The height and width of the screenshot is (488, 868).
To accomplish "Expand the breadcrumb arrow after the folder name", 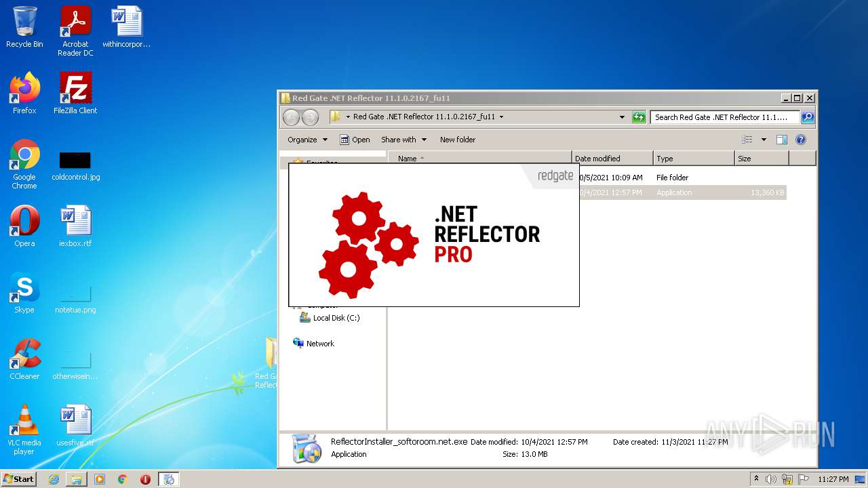I will tap(501, 117).
